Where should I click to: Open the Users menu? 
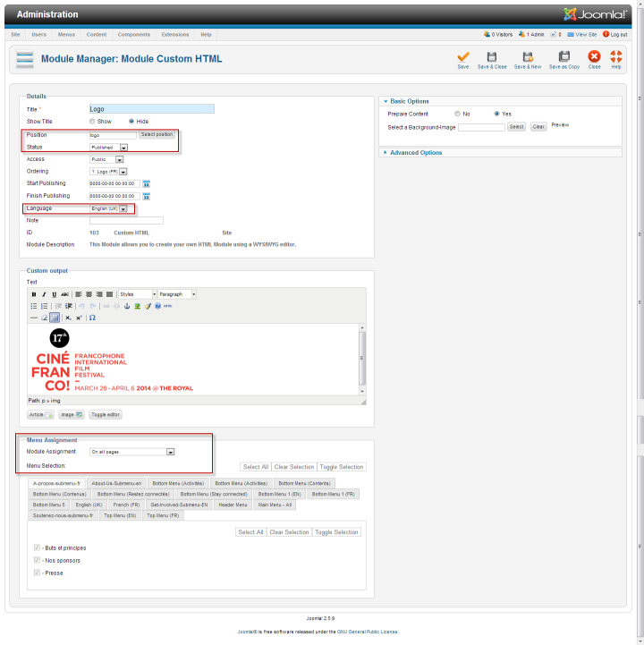[x=39, y=35]
